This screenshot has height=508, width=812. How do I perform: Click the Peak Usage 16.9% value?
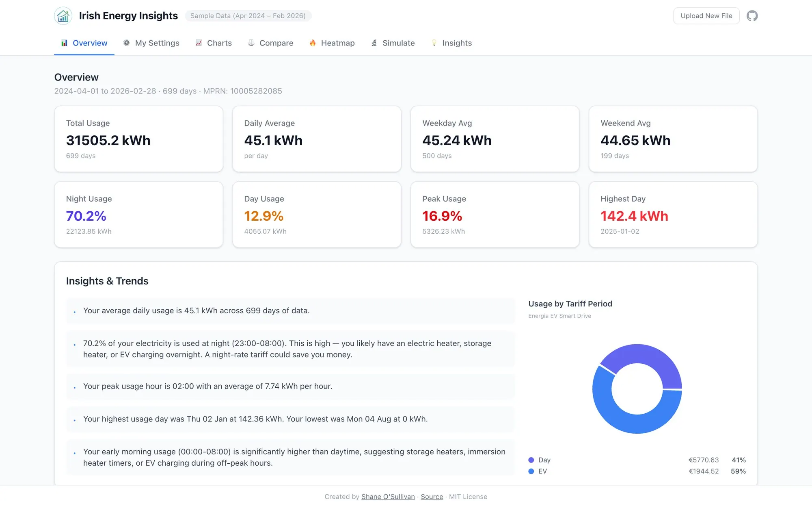[442, 216]
